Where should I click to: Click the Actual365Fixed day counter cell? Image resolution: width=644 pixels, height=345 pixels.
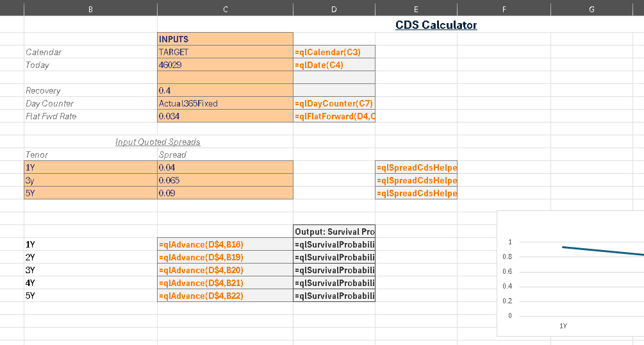pyautogui.click(x=225, y=103)
